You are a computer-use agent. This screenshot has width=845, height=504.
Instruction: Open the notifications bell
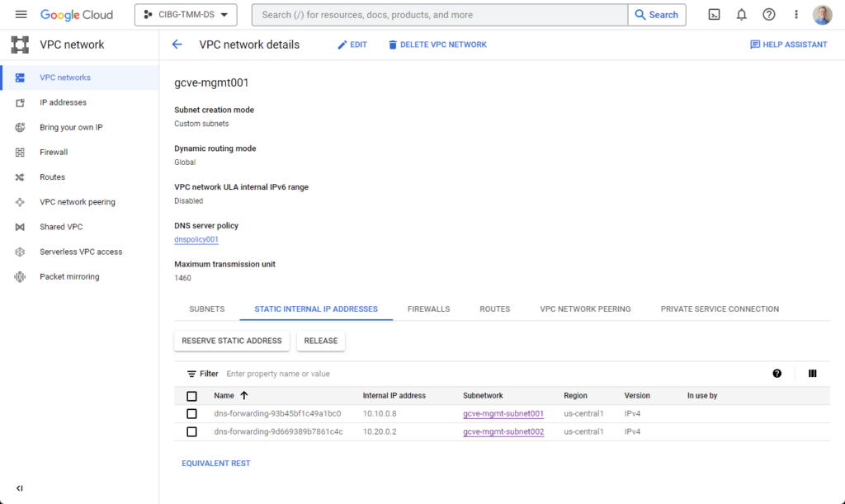[742, 15]
